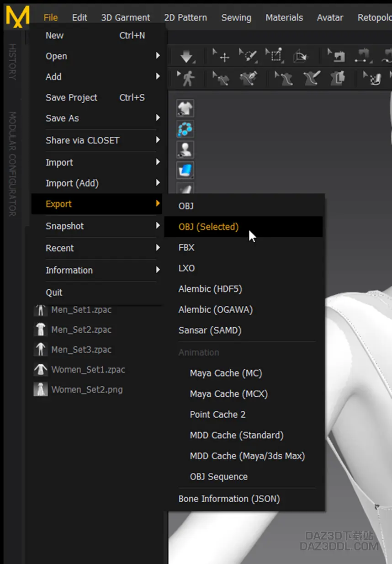The width and height of the screenshot is (392, 564).
Task: Toggle Show Avatar icon in viewport
Action: point(185,150)
